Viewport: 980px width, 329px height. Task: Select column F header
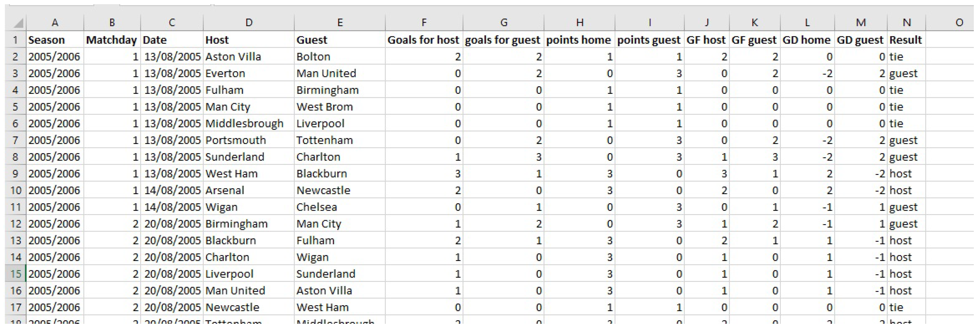click(x=424, y=23)
